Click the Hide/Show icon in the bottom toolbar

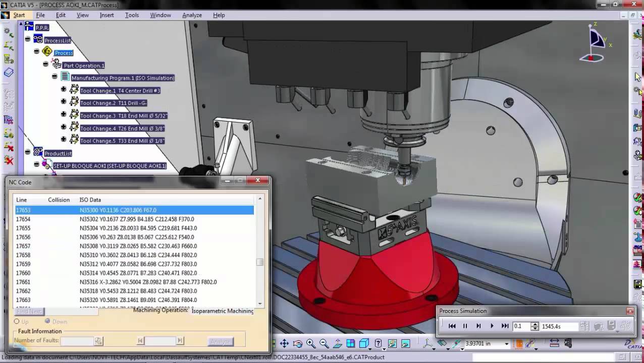[392, 344]
